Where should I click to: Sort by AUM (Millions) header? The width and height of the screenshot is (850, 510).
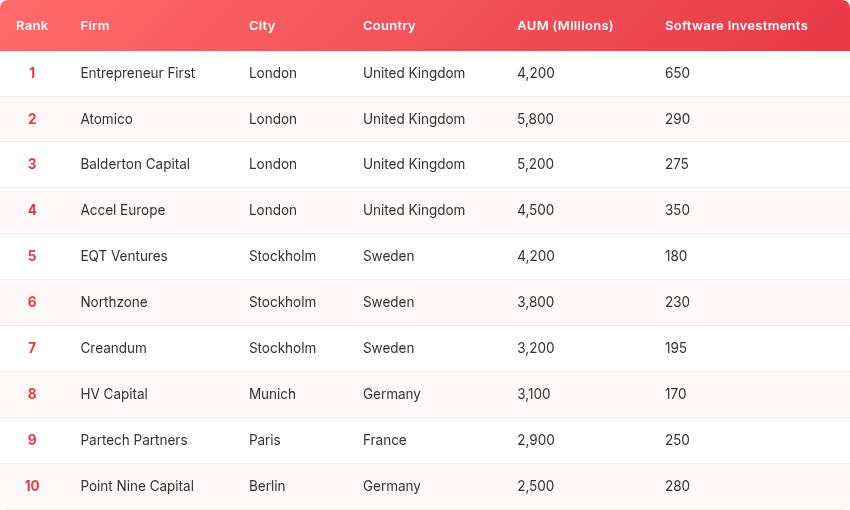(565, 26)
